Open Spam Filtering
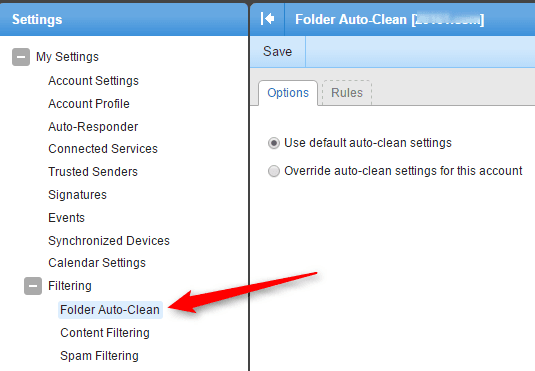The height and width of the screenshot is (371, 535). pyautogui.click(x=99, y=356)
